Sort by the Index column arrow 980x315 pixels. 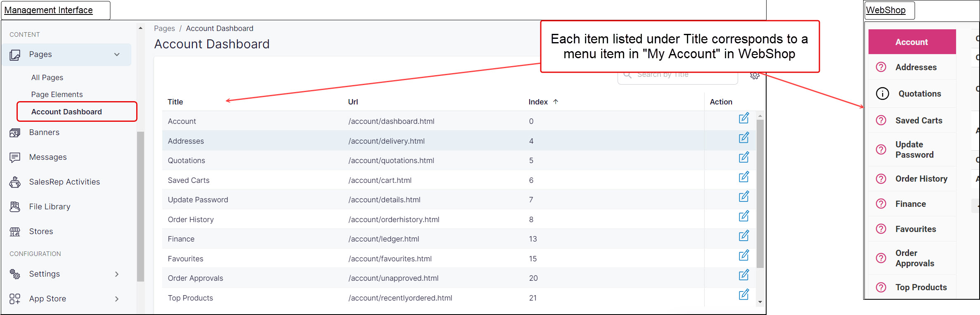tap(556, 102)
